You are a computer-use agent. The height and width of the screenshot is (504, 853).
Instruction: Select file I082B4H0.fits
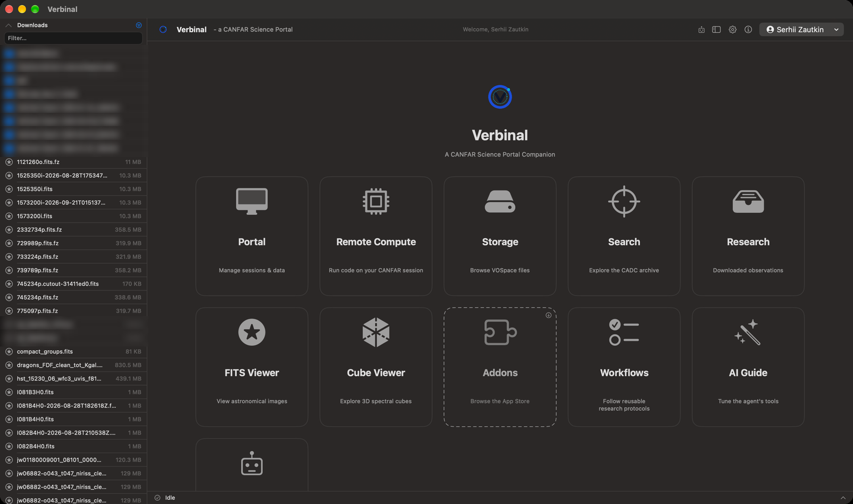coord(73,446)
